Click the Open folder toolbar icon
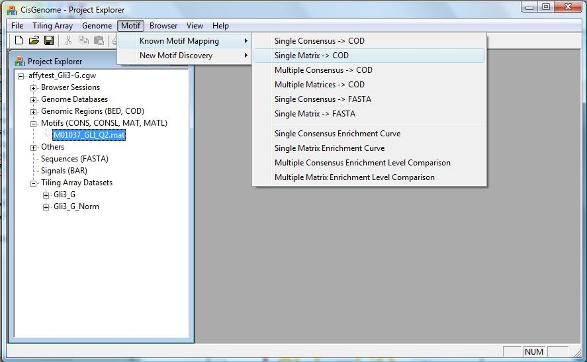The width and height of the screenshot is (587, 362). 34,40
